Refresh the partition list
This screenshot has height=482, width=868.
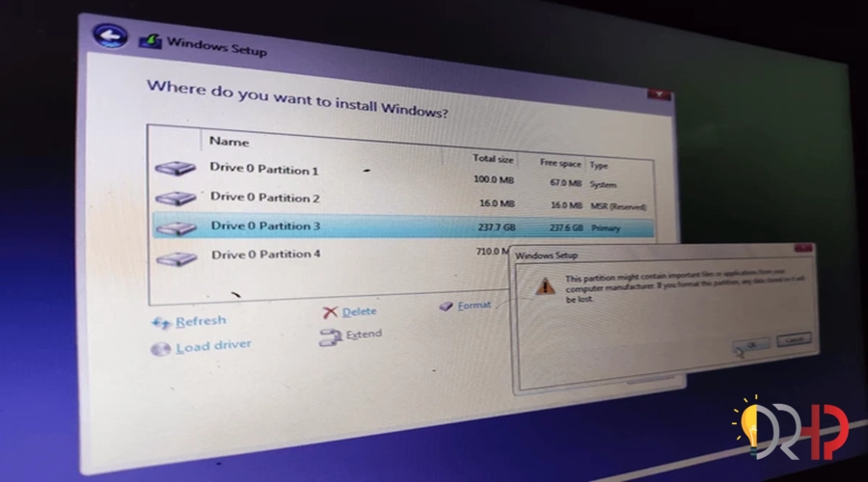pyautogui.click(x=201, y=321)
